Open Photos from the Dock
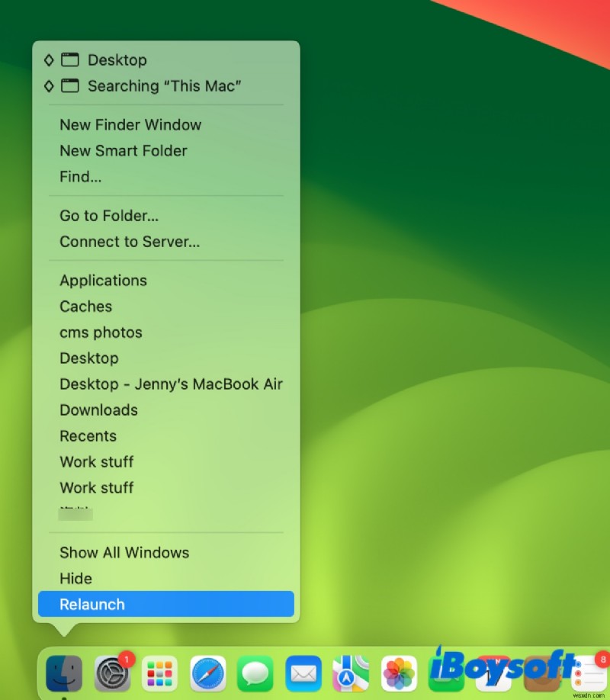The image size is (610, 700). click(x=399, y=673)
